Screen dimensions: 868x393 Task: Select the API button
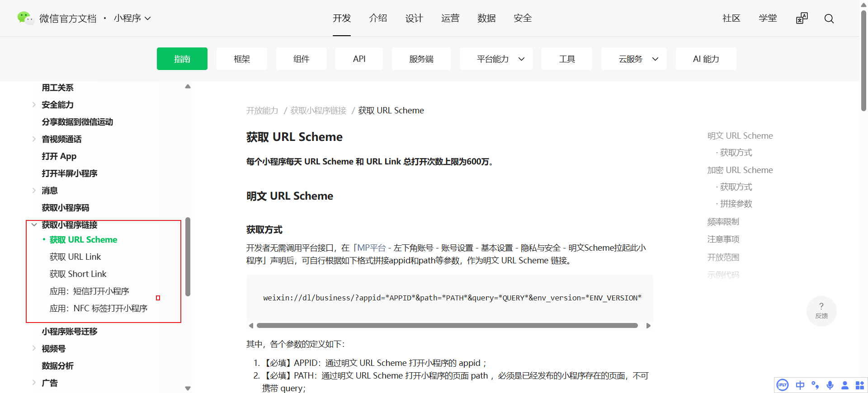(x=359, y=59)
